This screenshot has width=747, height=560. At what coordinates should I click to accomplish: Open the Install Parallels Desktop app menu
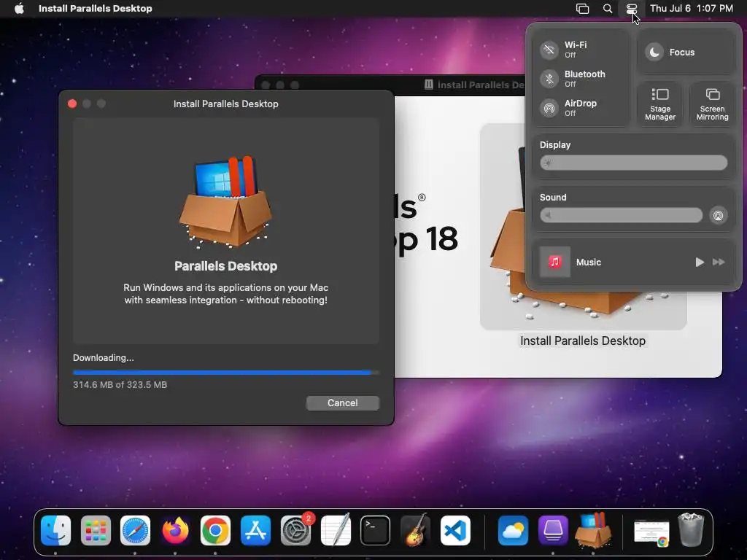click(x=96, y=8)
